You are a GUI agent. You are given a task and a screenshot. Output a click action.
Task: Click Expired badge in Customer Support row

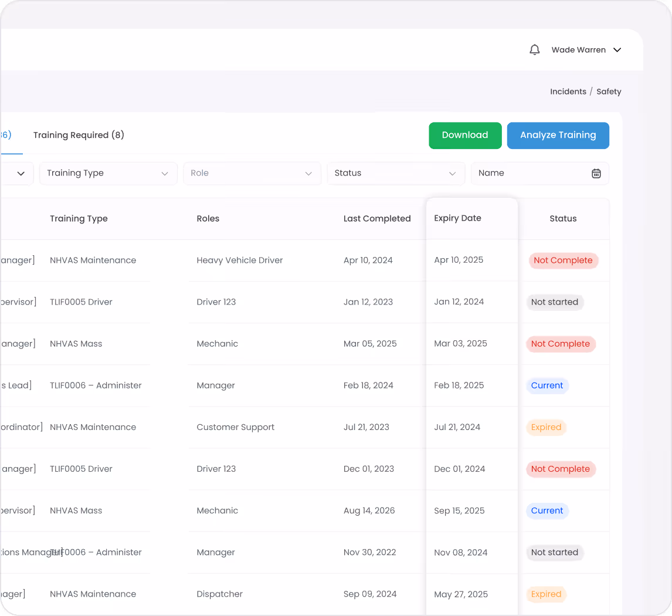(546, 427)
